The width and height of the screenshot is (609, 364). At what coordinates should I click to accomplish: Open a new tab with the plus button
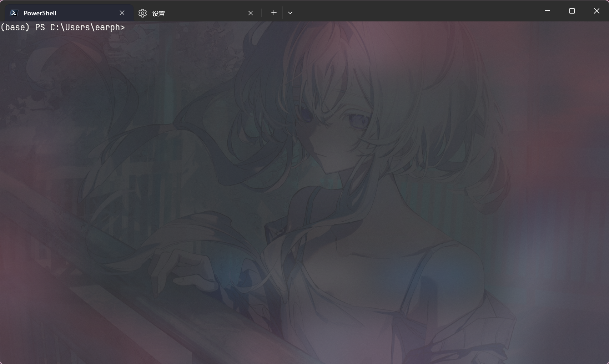pyautogui.click(x=274, y=13)
